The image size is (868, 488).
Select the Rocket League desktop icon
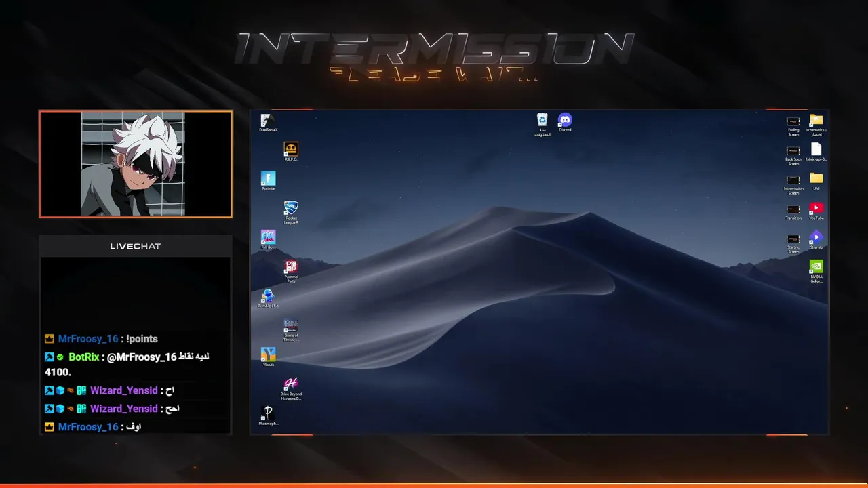pos(291,213)
